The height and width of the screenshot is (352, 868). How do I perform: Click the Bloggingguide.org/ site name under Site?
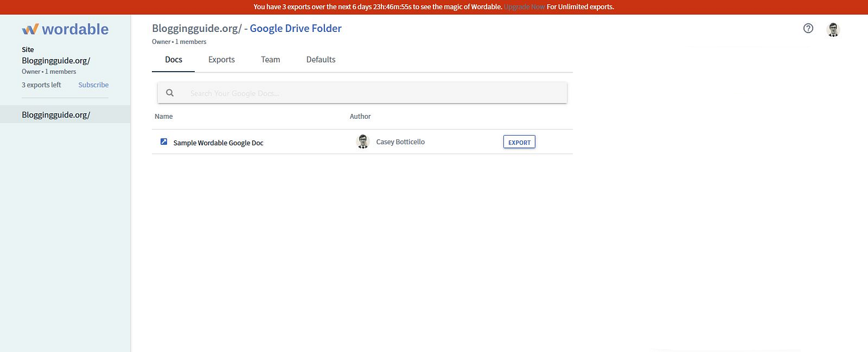click(x=56, y=60)
